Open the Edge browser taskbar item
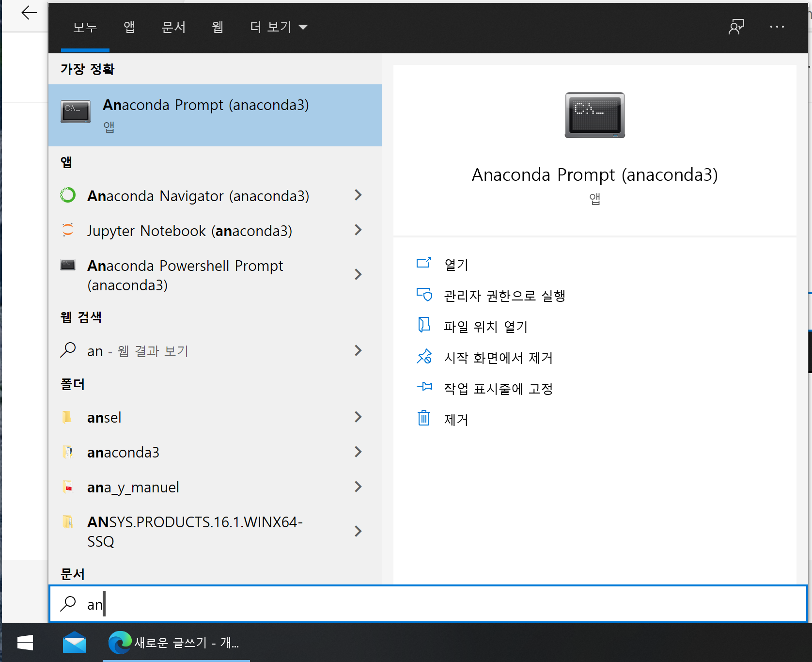812x662 pixels. [x=176, y=643]
